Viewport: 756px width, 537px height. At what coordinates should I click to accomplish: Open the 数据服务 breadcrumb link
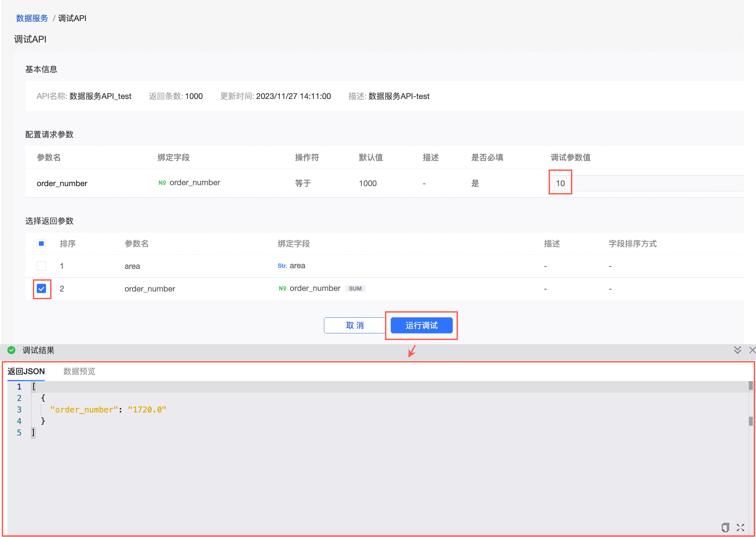point(32,18)
